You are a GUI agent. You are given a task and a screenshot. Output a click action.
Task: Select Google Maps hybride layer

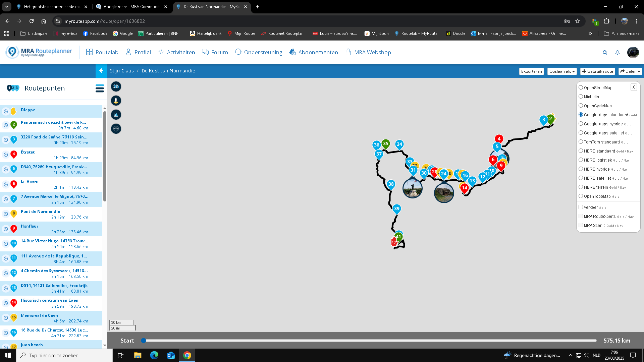point(581,124)
